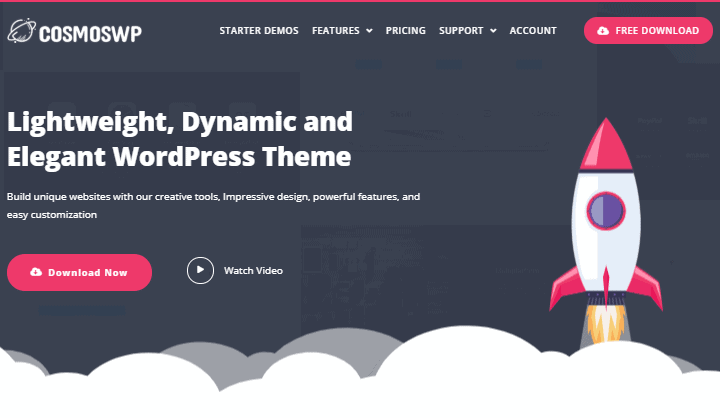Click the COSMOSWP logo text
Viewport: 720px width, 418px height.
tap(90, 34)
